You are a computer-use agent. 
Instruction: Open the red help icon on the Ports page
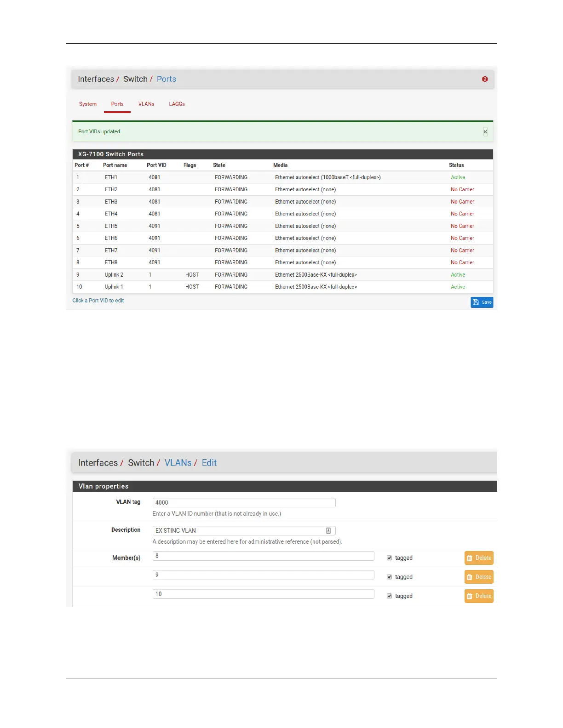(485, 79)
